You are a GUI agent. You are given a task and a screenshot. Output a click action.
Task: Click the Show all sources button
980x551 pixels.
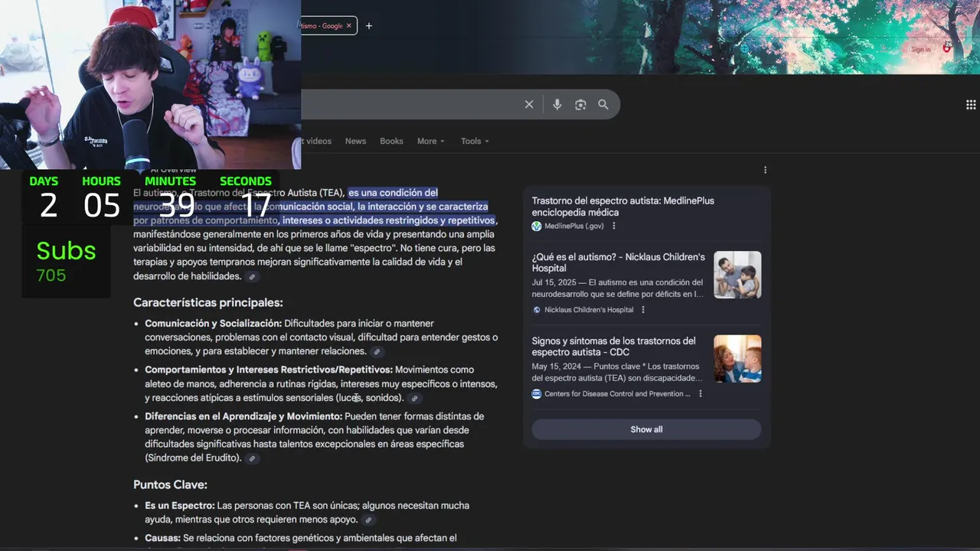click(x=646, y=429)
